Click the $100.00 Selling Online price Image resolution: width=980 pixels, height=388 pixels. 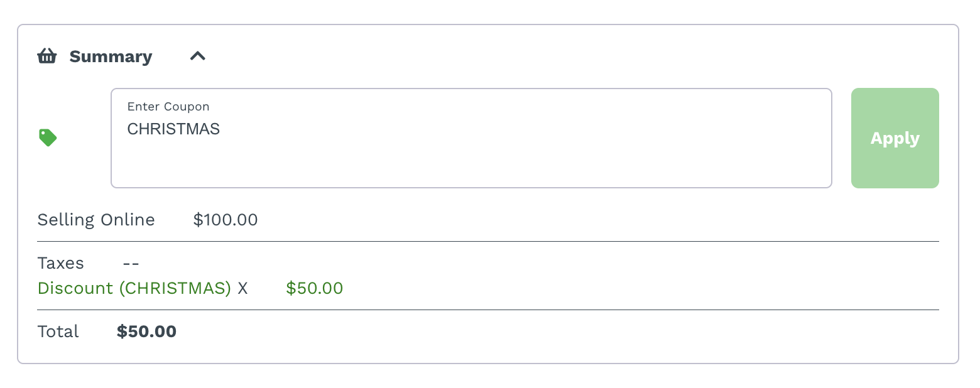(x=226, y=220)
